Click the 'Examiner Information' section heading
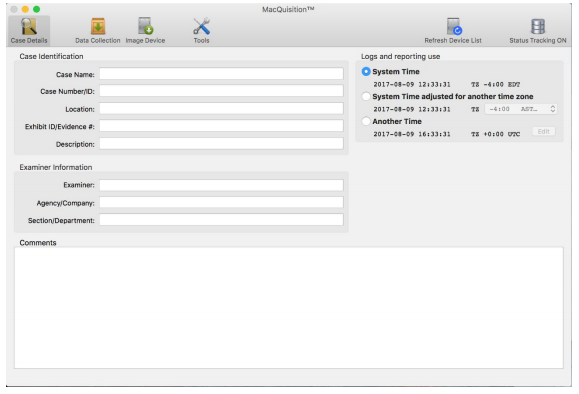 click(x=56, y=167)
